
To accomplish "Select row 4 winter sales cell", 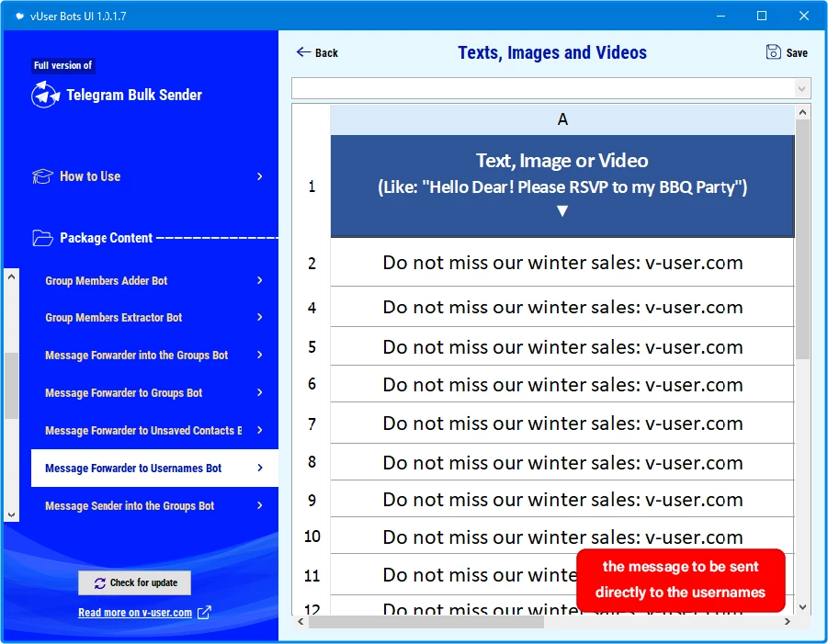I will pos(562,307).
